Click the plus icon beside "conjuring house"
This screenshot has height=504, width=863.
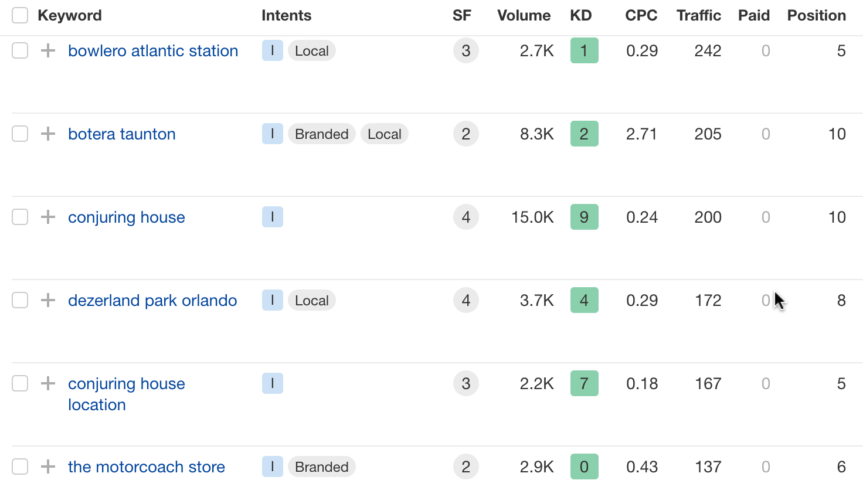(x=47, y=217)
